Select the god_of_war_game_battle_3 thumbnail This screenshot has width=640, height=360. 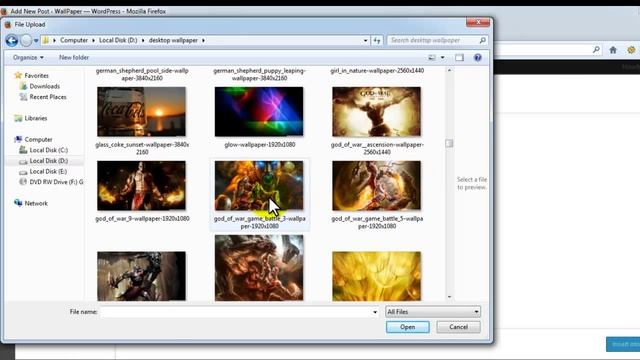click(259, 185)
